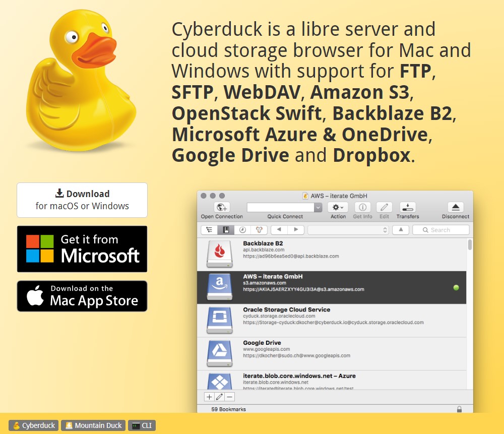Click the Search field
Image resolution: width=504 pixels, height=434 pixels.
[x=440, y=230]
